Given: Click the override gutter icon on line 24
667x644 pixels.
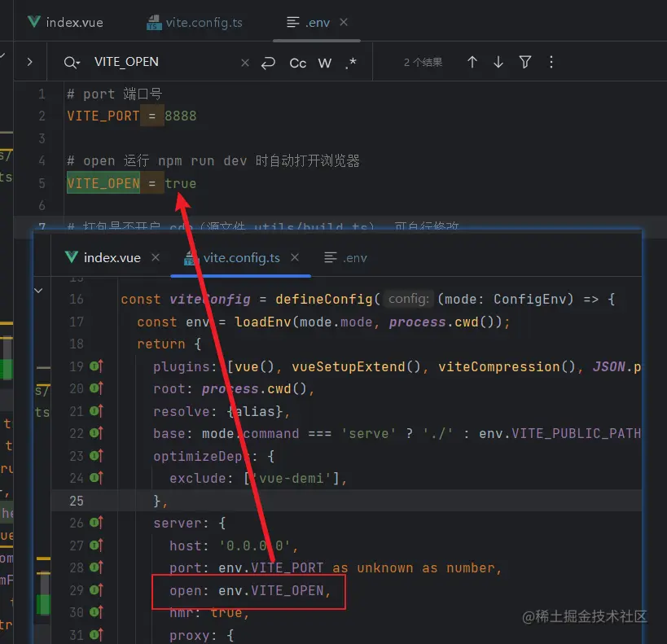Looking at the screenshot, I should click(x=97, y=478).
